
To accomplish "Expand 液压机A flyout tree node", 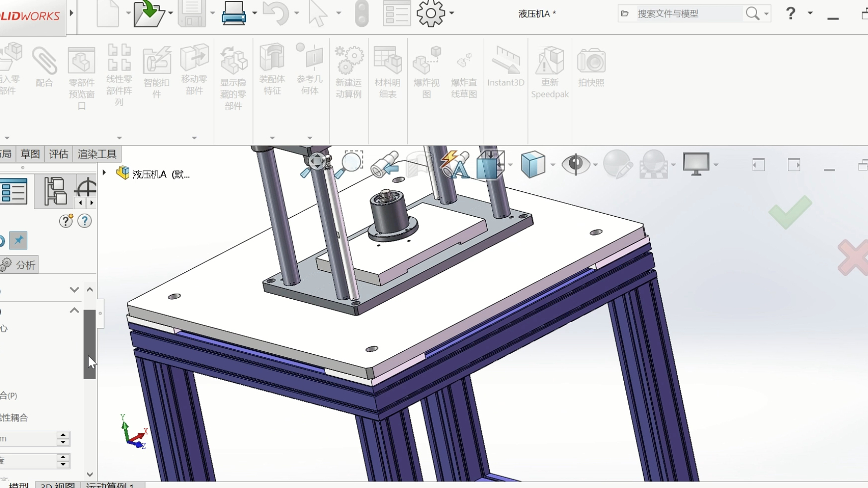I will pos(104,173).
